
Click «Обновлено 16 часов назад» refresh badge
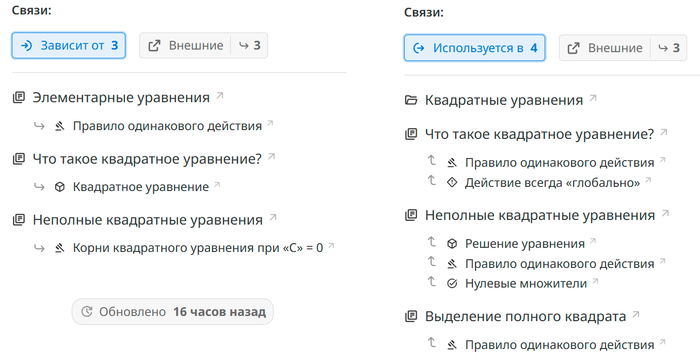click(x=173, y=312)
